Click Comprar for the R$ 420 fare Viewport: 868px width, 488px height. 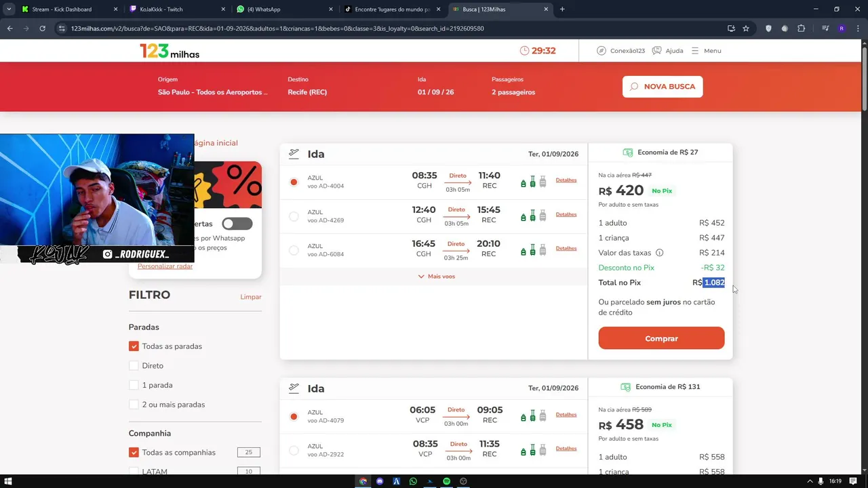click(x=661, y=338)
